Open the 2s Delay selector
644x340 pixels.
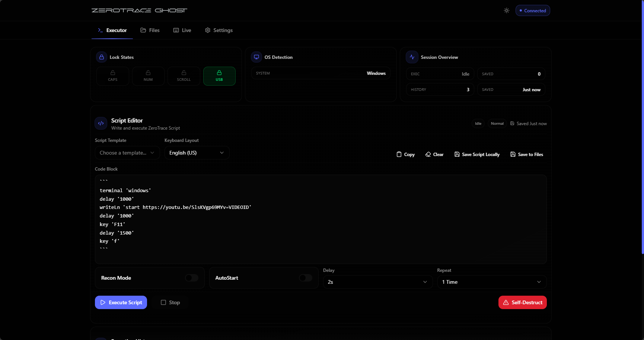(x=377, y=282)
